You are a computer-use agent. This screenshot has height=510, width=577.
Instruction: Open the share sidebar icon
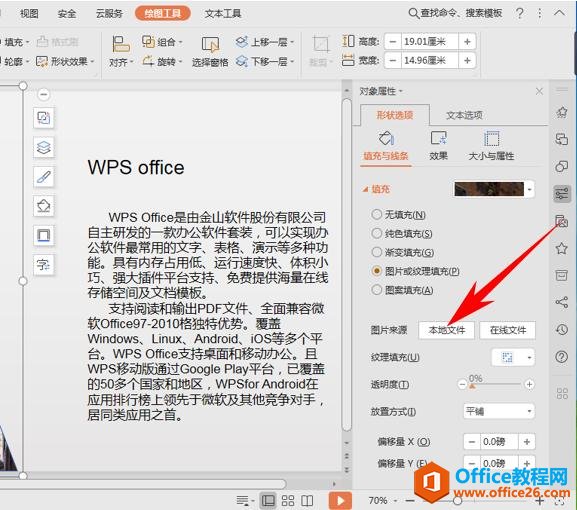[x=562, y=302]
